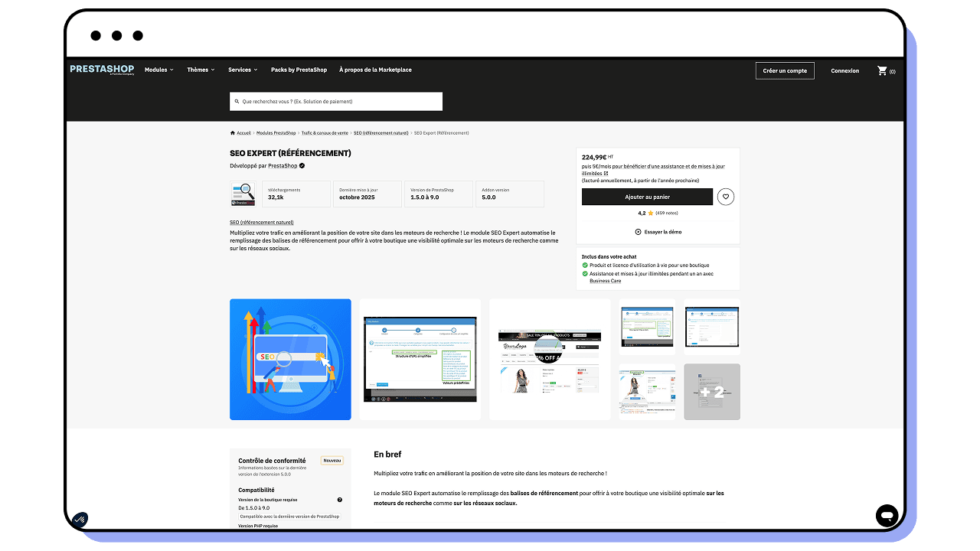Open the Business Care link
The height and width of the screenshot is (551, 980).
tap(605, 281)
